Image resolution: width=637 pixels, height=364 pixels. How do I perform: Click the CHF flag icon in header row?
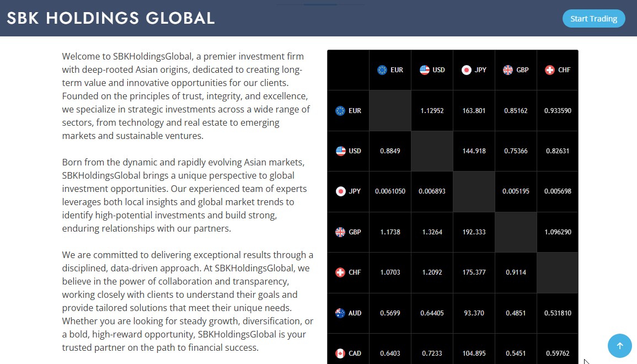pyautogui.click(x=550, y=70)
